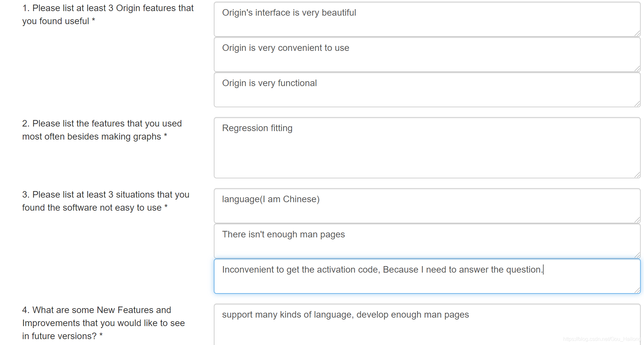Click resize grip of 'Origin is very convenient' box
This screenshot has height=345, width=644.
637,68
